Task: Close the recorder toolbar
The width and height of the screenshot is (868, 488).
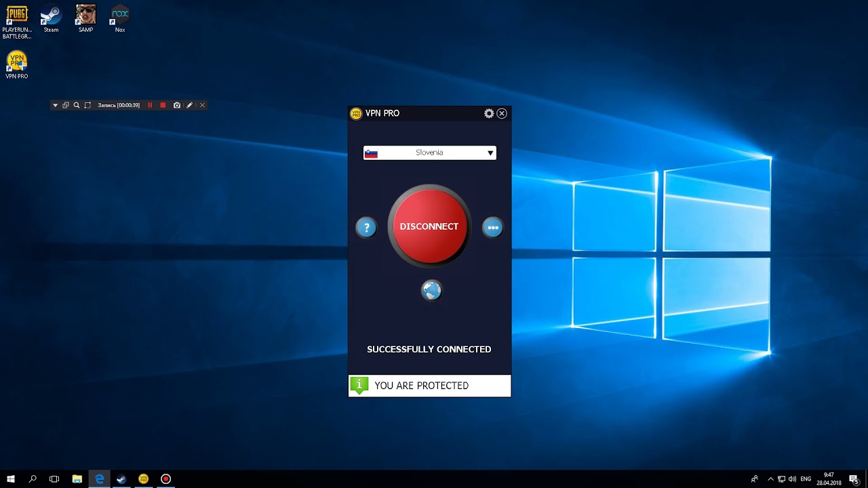Action: pos(202,105)
